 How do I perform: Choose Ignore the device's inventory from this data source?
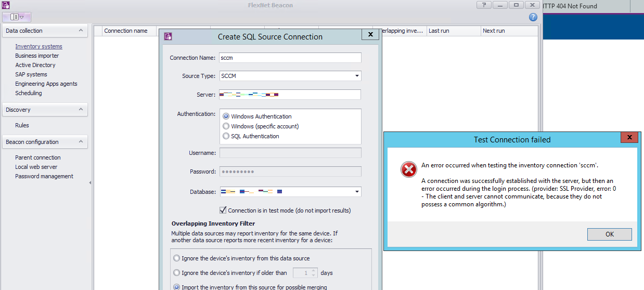177,258
